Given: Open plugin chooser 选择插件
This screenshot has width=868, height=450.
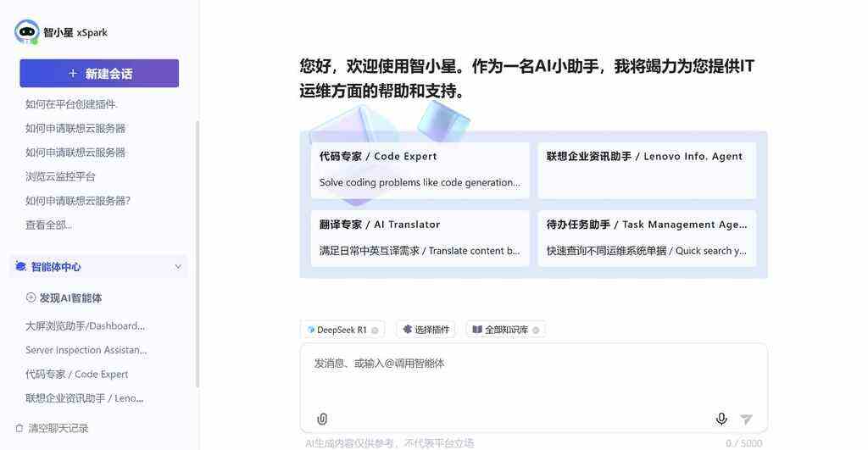Looking at the screenshot, I should [426, 330].
